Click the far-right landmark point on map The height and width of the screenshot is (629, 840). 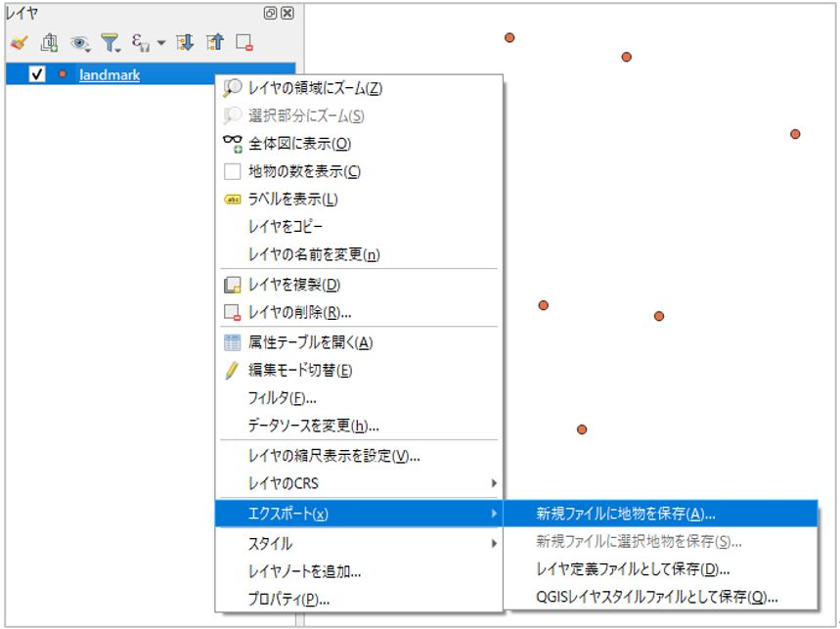[x=795, y=134]
